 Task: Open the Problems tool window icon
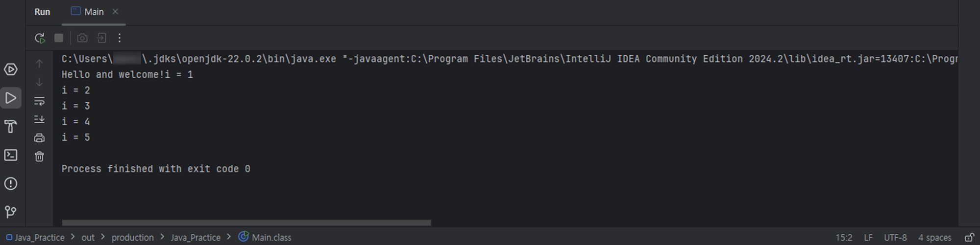(11, 184)
